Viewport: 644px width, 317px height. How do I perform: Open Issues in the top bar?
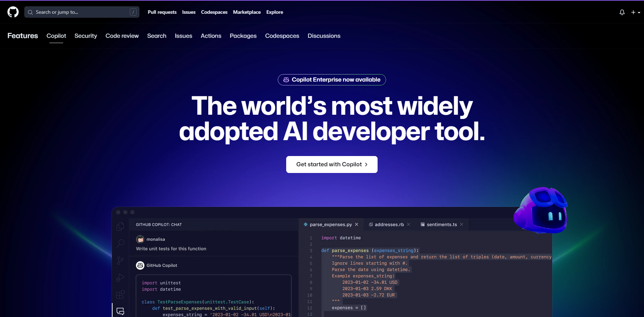pos(189,12)
